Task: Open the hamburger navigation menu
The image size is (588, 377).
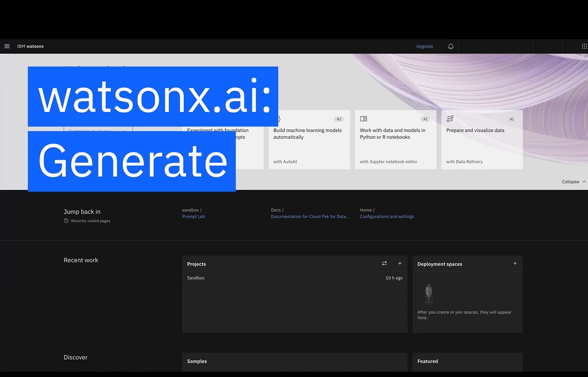Action: click(7, 46)
